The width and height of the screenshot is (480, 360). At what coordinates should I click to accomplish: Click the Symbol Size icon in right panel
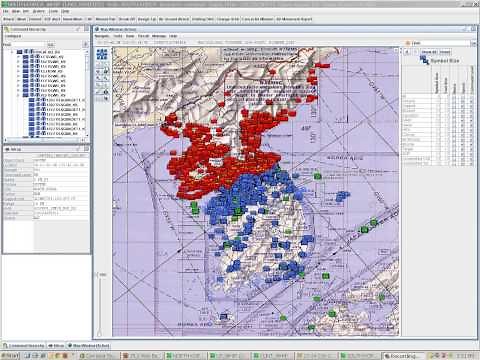[x=424, y=60]
